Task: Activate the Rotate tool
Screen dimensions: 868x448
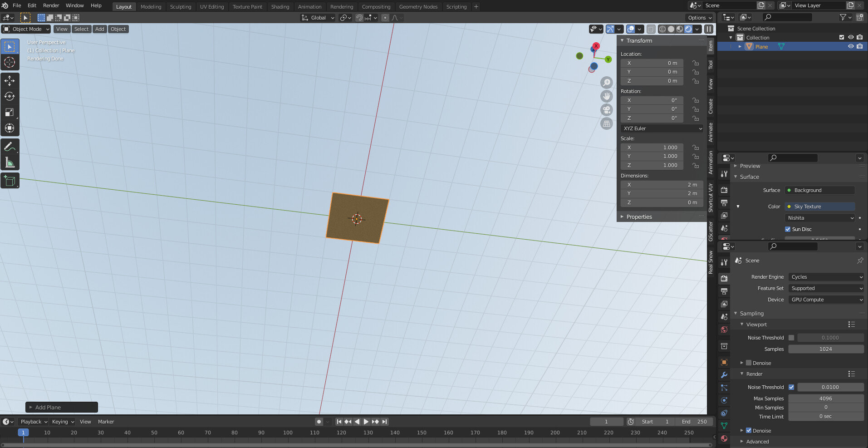Action: (x=10, y=97)
